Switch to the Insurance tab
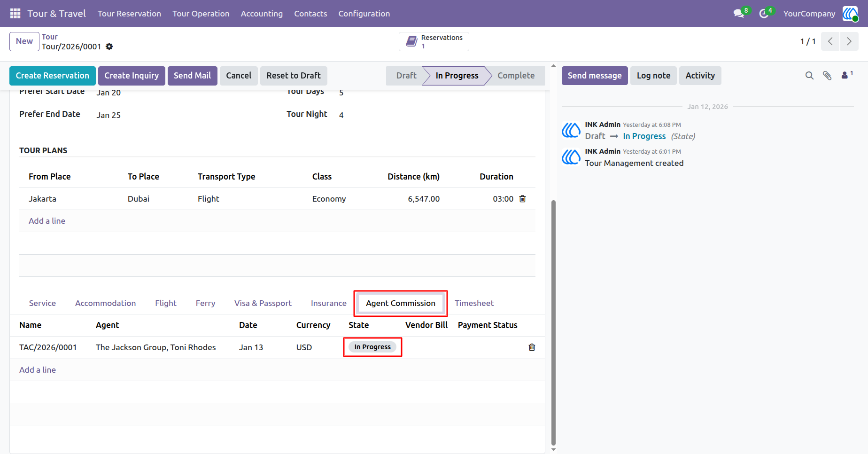Screen dimensions: 868x454 pyautogui.click(x=329, y=303)
